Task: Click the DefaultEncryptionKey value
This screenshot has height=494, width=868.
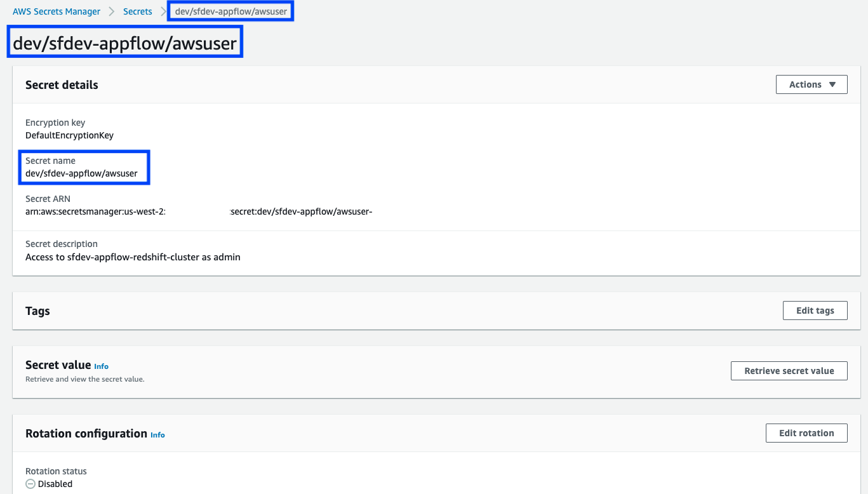Action: (69, 135)
